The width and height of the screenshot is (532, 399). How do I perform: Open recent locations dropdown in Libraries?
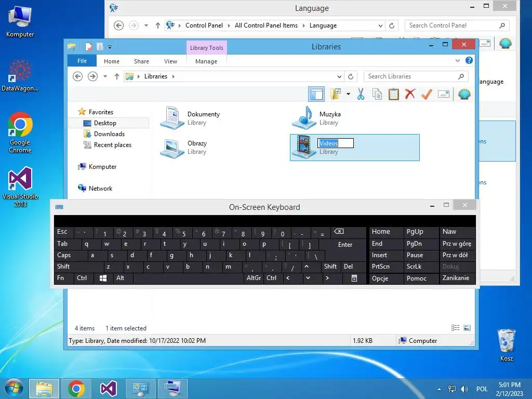pyautogui.click(x=105, y=76)
